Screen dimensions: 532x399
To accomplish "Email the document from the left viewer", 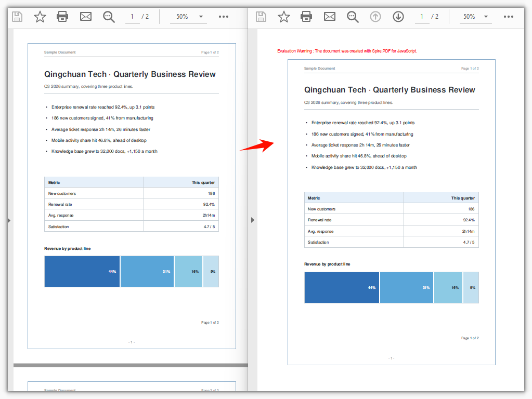I will (x=86, y=17).
